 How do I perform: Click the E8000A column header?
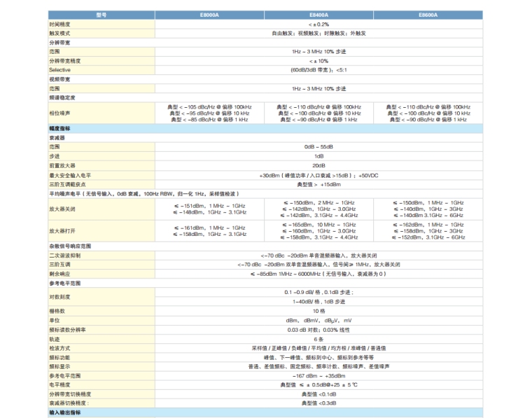click(209, 15)
